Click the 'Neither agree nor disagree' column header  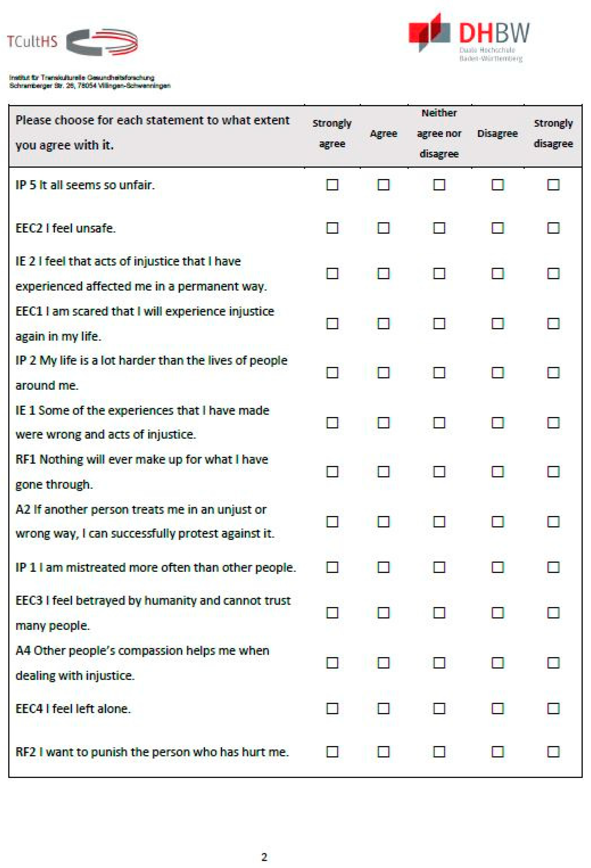439,133
